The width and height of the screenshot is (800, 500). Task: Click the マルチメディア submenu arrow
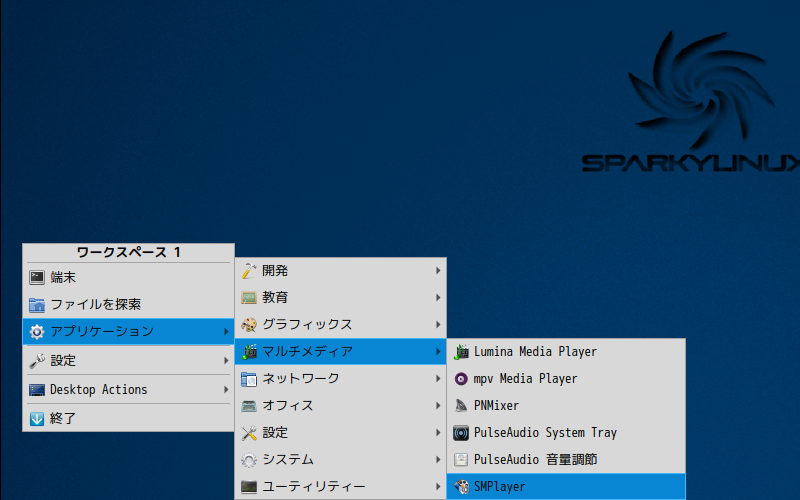pyautogui.click(x=438, y=352)
